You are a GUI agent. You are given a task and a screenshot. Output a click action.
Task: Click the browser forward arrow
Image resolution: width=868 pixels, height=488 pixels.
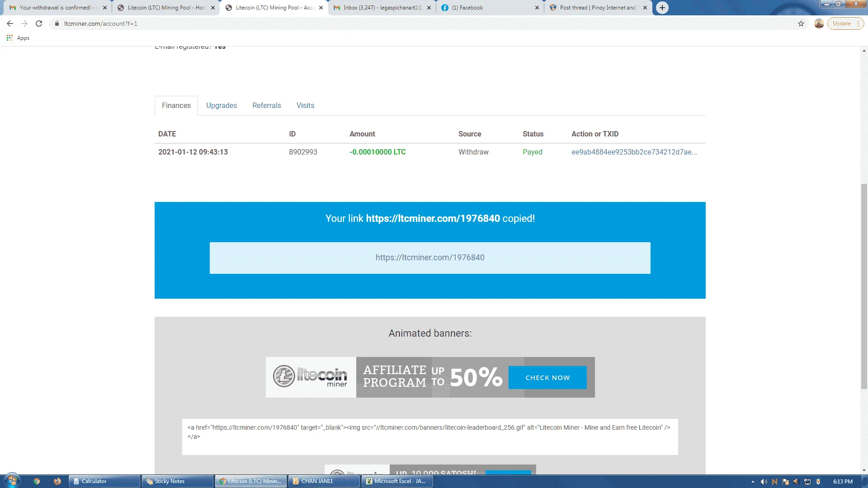(24, 23)
